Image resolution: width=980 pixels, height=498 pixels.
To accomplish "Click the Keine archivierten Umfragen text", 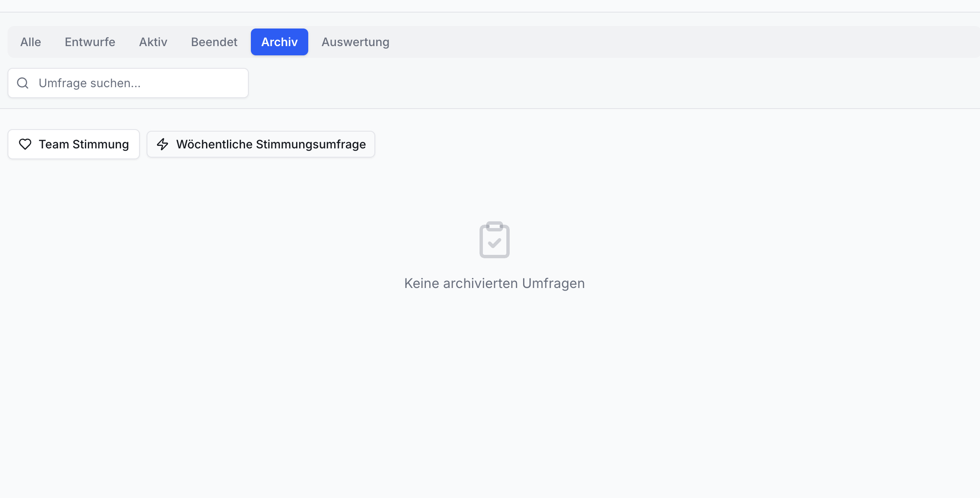I will point(495,283).
